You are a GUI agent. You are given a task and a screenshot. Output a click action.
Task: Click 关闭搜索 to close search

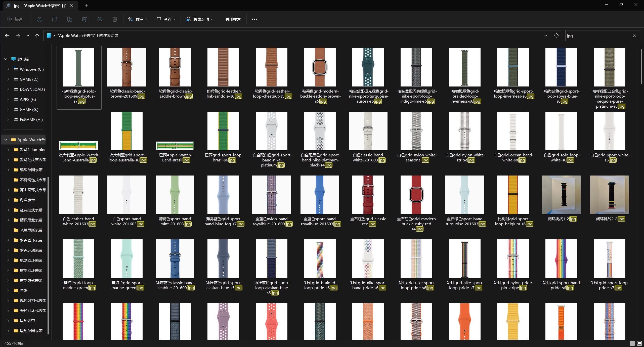point(233,19)
